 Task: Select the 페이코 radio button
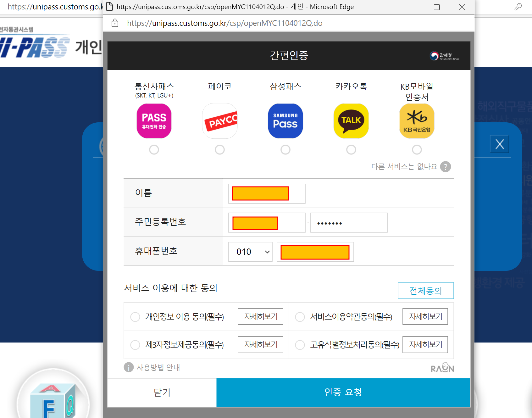pyautogui.click(x=220, y=150)
